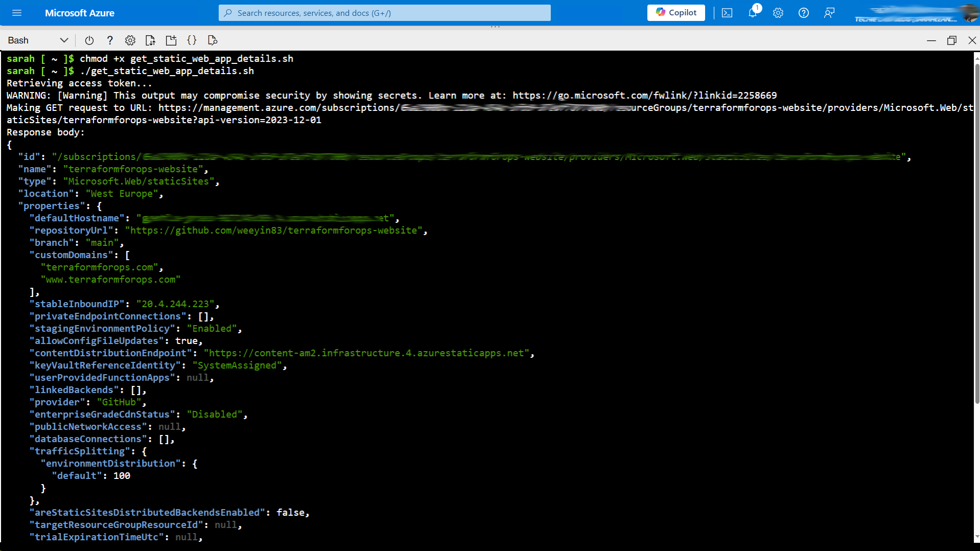Go home via Microsoft Azure label

80,13
